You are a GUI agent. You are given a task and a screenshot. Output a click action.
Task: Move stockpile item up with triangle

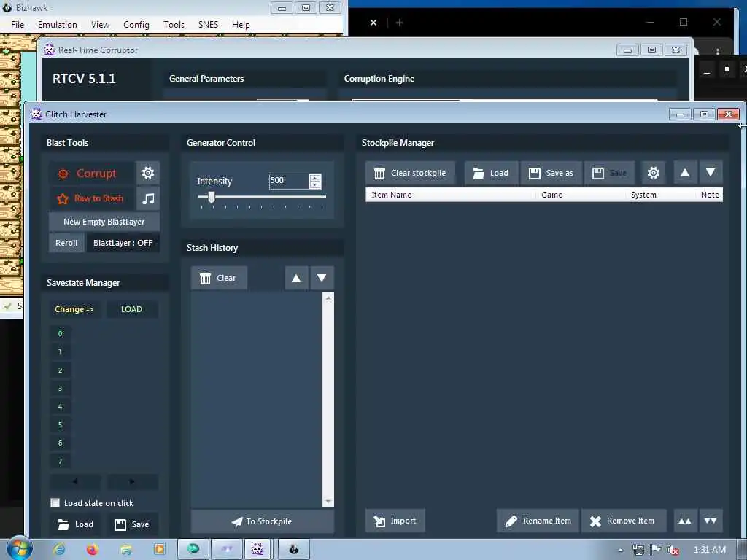pos(685,173)
